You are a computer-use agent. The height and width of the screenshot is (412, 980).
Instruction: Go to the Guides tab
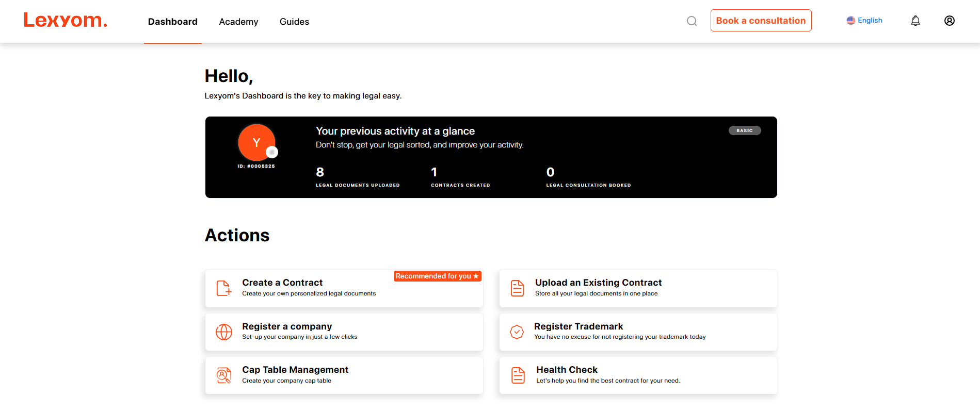[294, 22]
